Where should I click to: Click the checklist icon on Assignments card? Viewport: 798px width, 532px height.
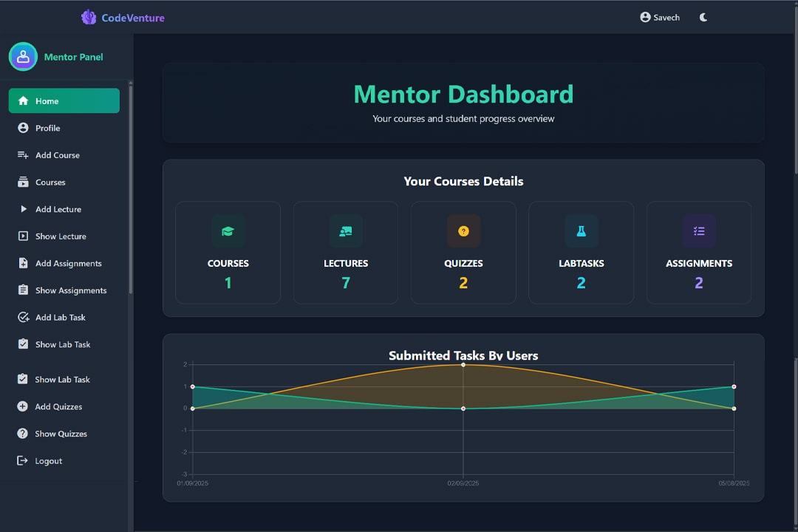point(699,231)
